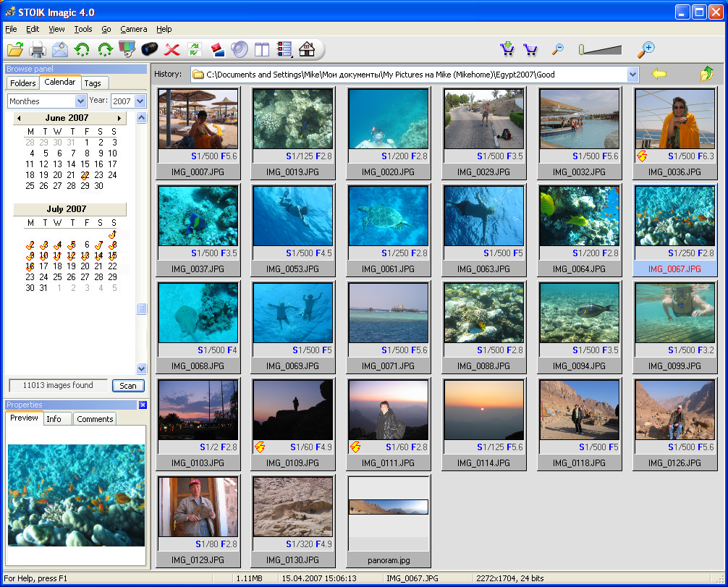Screen dimensions: 728x587
Task: Click the 11013 images found field
Action: click(58, 386)
